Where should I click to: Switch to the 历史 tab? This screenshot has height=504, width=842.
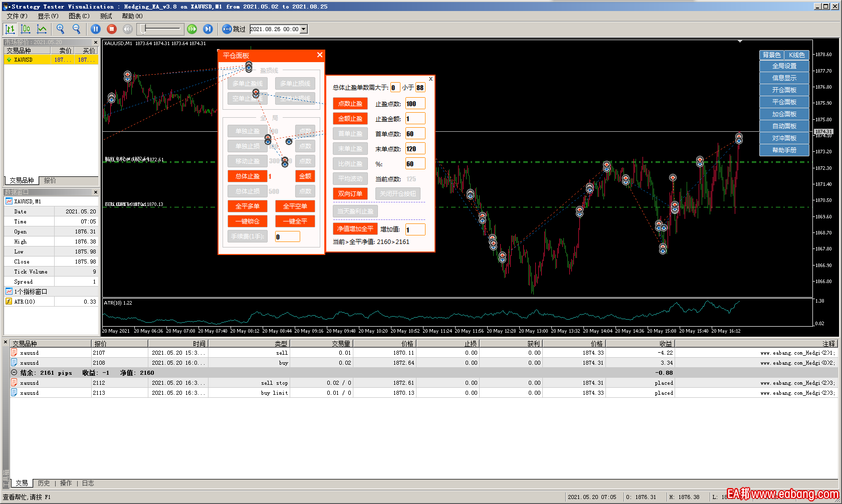(x=44, y=483)
